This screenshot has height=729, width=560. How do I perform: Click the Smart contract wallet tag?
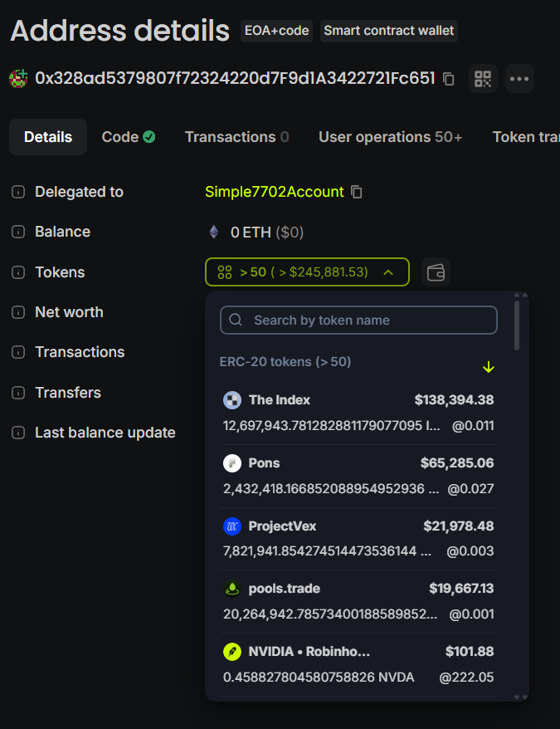388,31
